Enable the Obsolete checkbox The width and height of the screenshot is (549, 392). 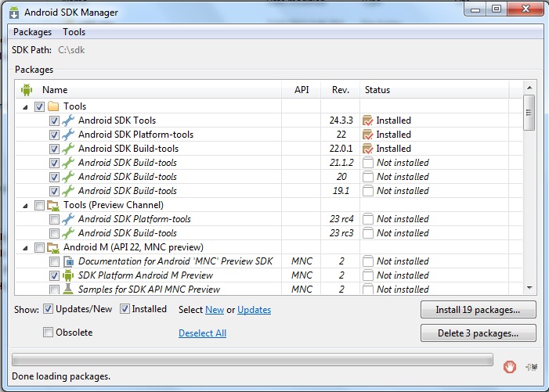coord(49,333)
